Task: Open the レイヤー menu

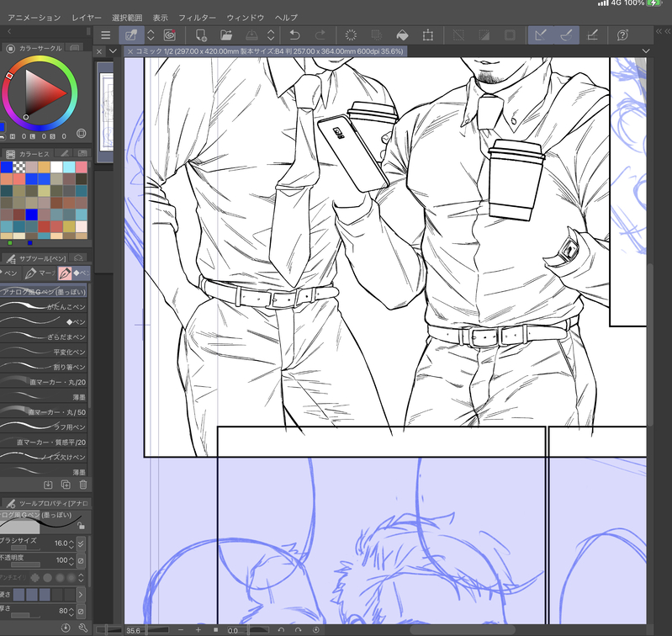Action: (87, 18)
